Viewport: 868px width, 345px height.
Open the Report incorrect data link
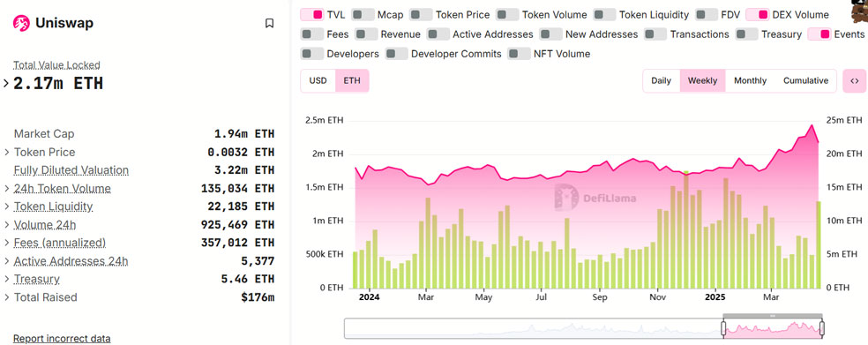tap(62, 338)
